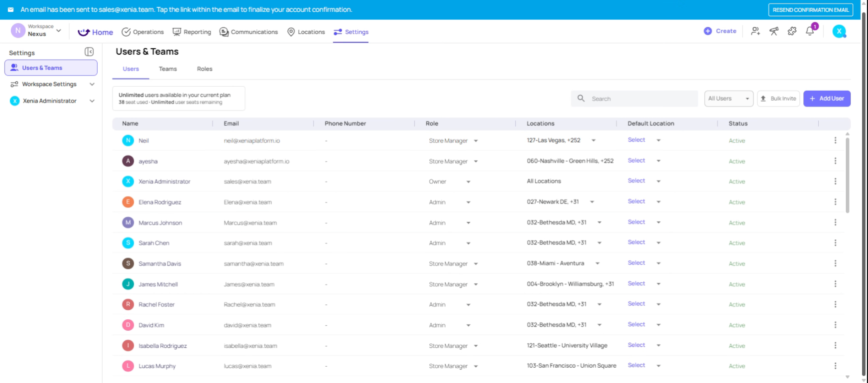
Task: Open Reporting in the top navigation
Action: 192,32
